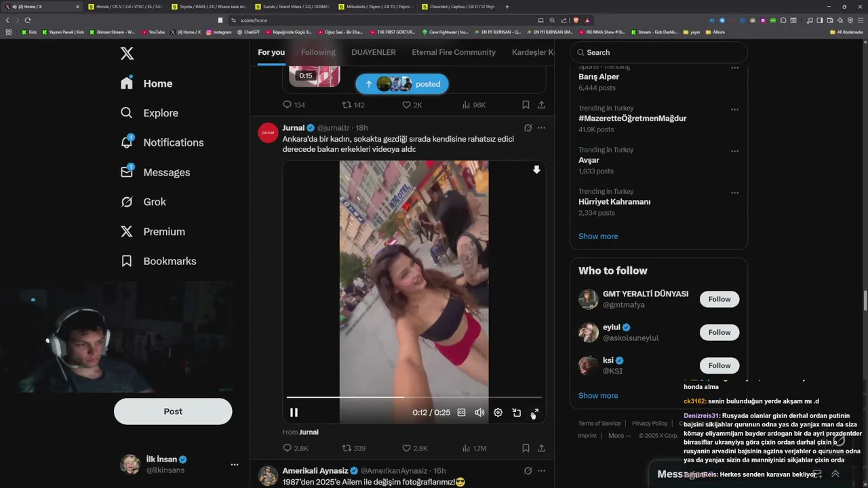View analytics of Jurnal post, 1.7M views

coord(474,448)
